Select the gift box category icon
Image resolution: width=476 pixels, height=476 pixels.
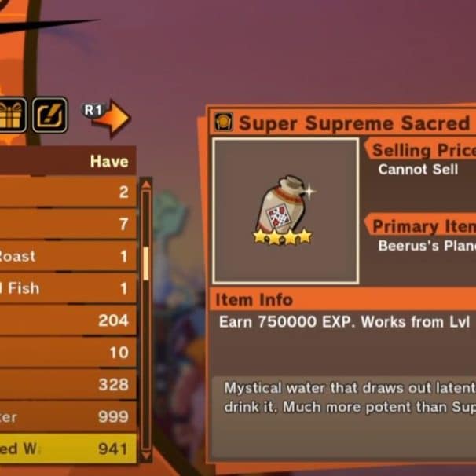click(x=12, y=115)
